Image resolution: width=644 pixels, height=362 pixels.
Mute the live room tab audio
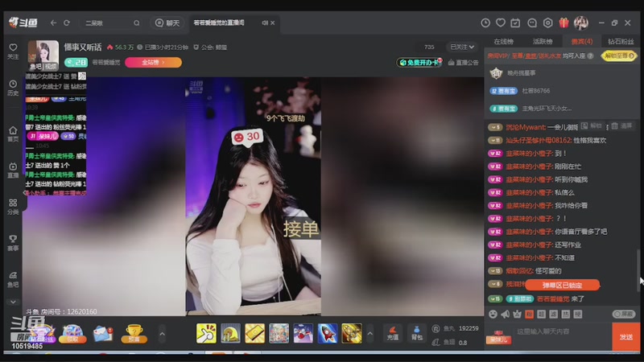(x=265, y=23)
